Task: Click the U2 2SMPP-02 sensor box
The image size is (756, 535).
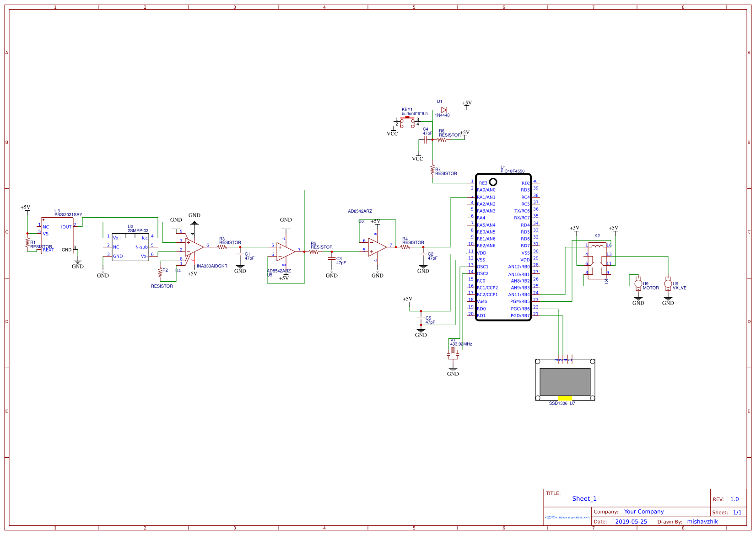Action: (x=130, y=247)
